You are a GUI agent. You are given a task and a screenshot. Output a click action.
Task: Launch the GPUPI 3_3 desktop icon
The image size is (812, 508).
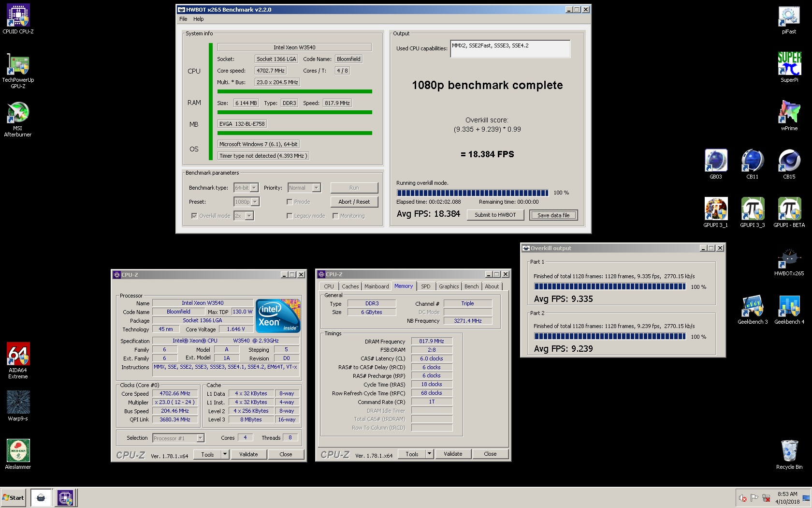753,212
